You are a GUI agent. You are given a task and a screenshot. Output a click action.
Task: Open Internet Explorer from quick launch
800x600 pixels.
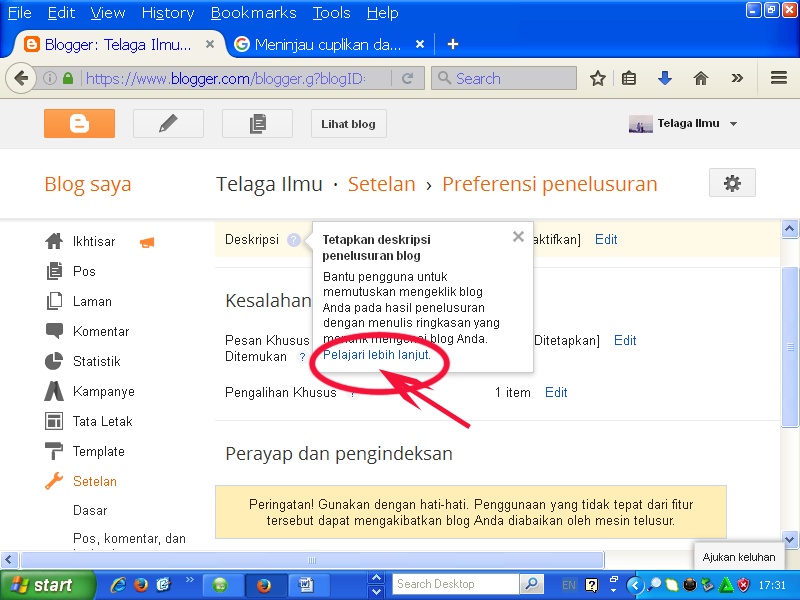(x=118, y=585)
